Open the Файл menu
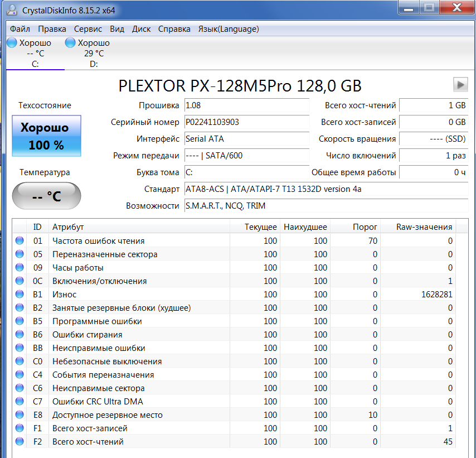The height and width of the screenshot is (458, 476). [20, 29]
